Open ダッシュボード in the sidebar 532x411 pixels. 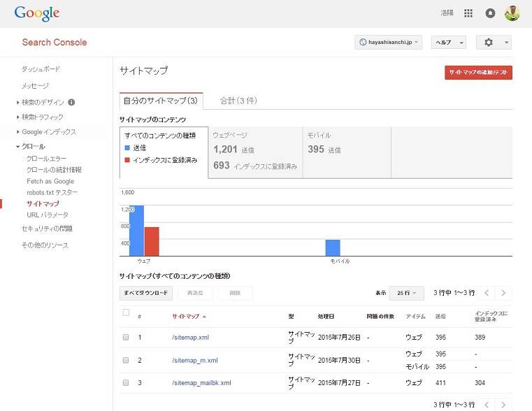click(41, 69)
